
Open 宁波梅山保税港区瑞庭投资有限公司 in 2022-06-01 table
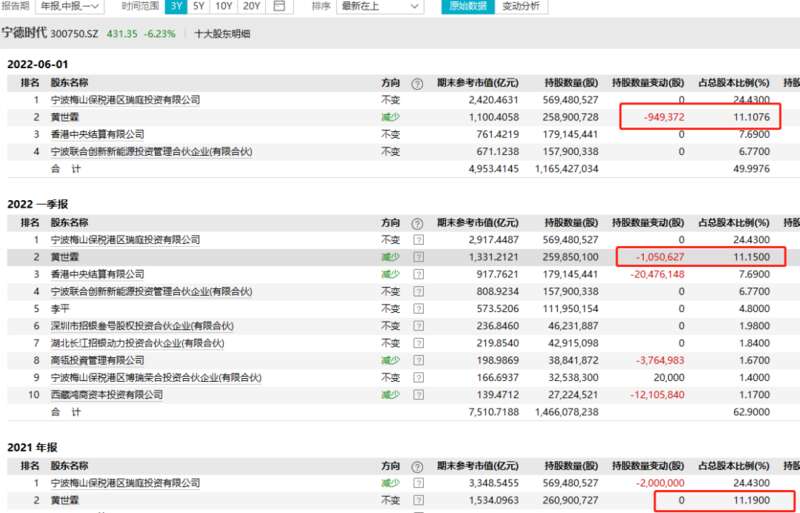coord(125,100)
